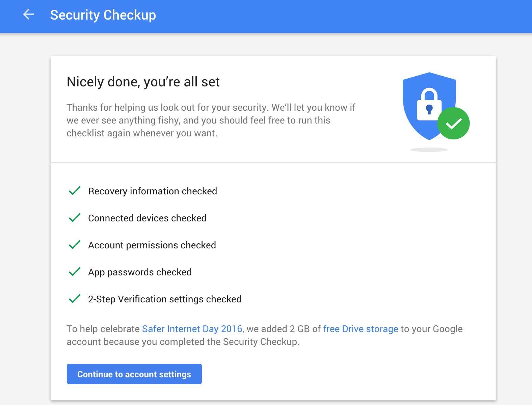
Task: Click Continue to account settings
Action: (134, 374)
